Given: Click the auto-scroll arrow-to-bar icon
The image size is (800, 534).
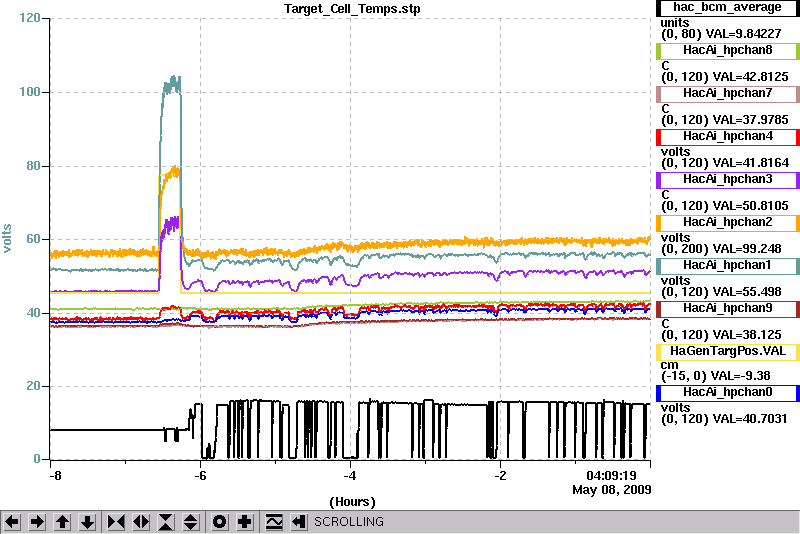Looking at the screenshot, I should click(299, 522).
